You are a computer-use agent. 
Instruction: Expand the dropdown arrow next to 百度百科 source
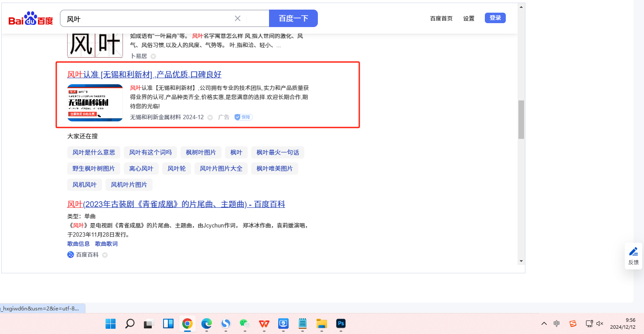[x=105, y=255]
